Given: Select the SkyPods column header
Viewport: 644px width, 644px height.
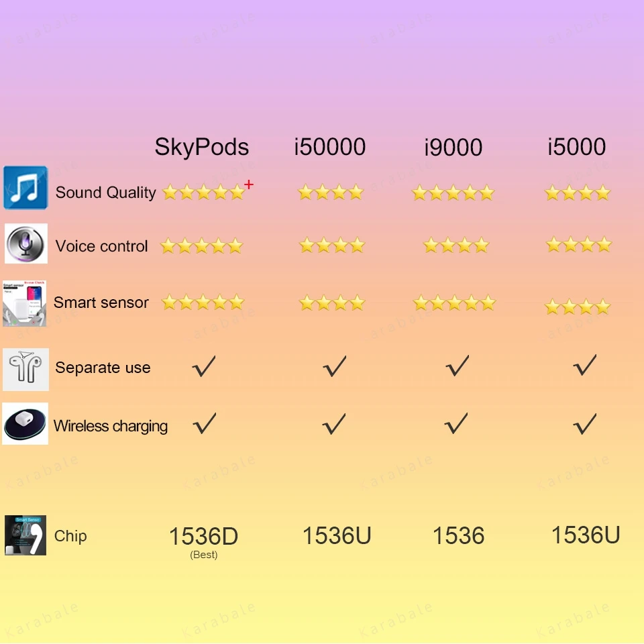Looking at the screenshot, I should coord(202,147).
